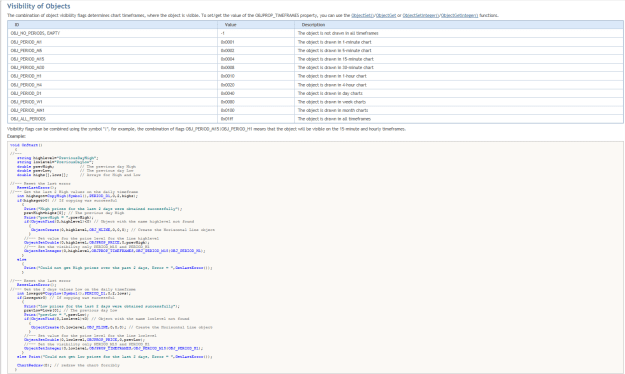
Task: Follow the ObjectSetInteger() link
Action: (421, 16)
